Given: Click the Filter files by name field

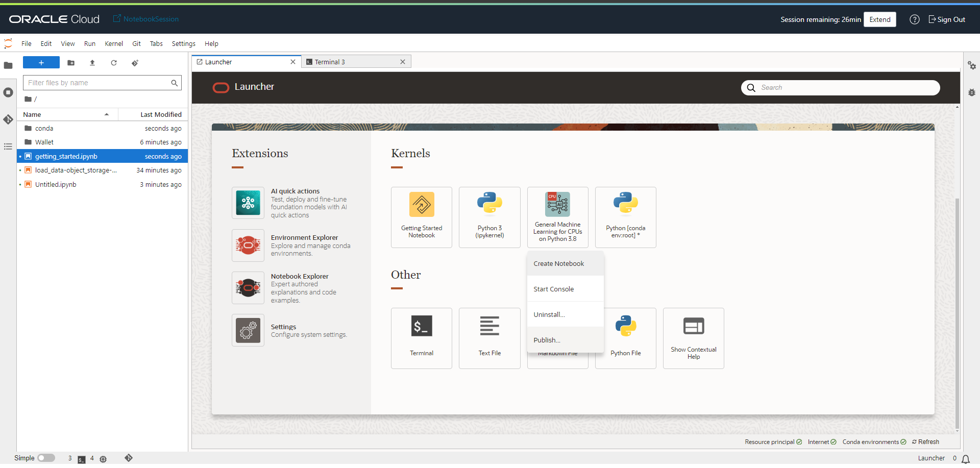Looking at the screenshot, I should tap(102, 83).
